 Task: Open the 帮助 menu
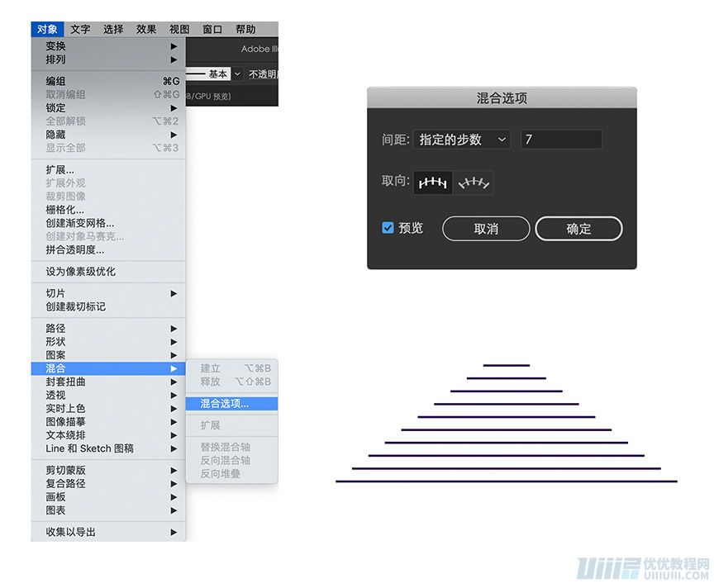click(x=245, y=30)
